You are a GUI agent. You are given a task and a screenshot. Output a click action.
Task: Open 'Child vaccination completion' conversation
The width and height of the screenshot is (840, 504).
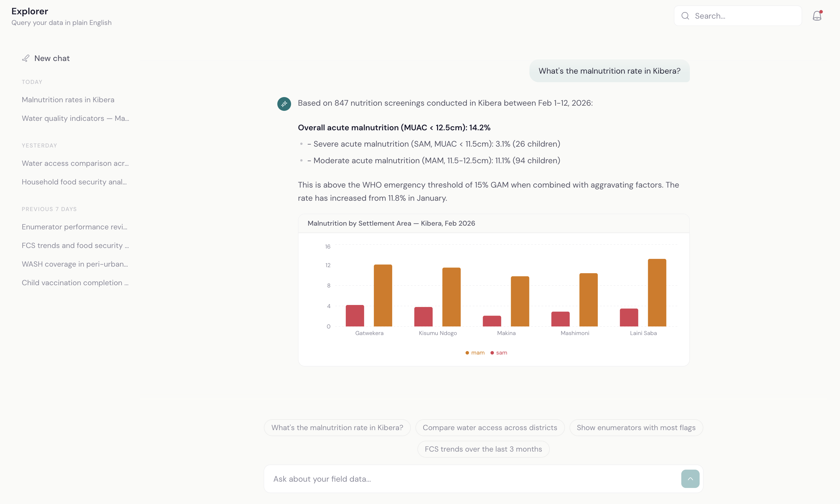[75, 282]
